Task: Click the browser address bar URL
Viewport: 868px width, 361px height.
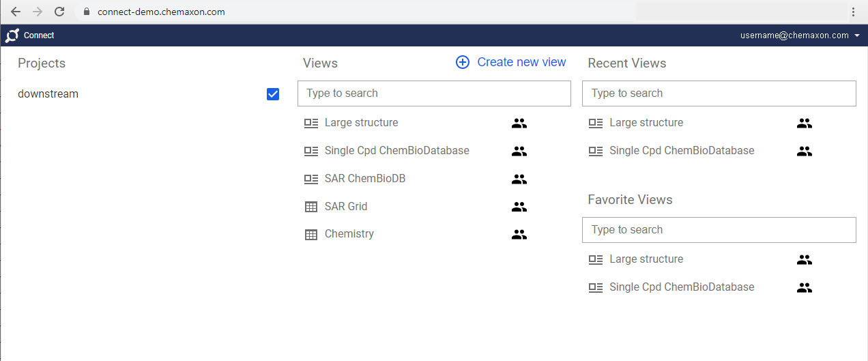Action: [x=161, y=12]
